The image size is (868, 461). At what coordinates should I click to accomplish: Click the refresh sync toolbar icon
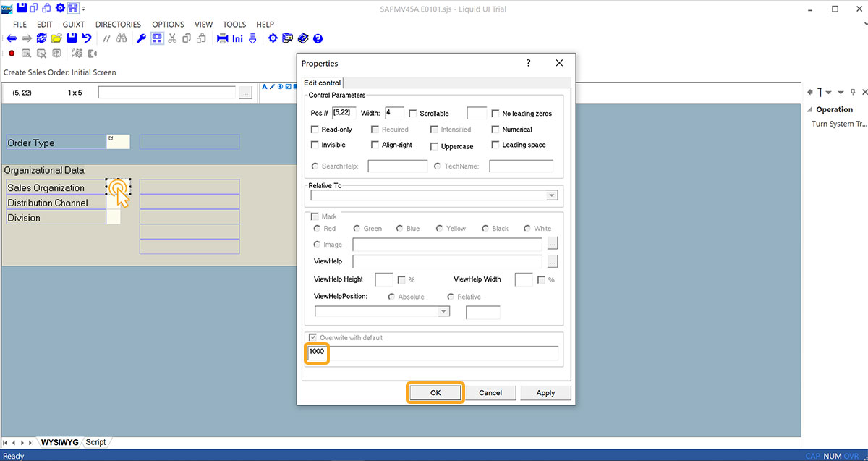click(41, 39)
